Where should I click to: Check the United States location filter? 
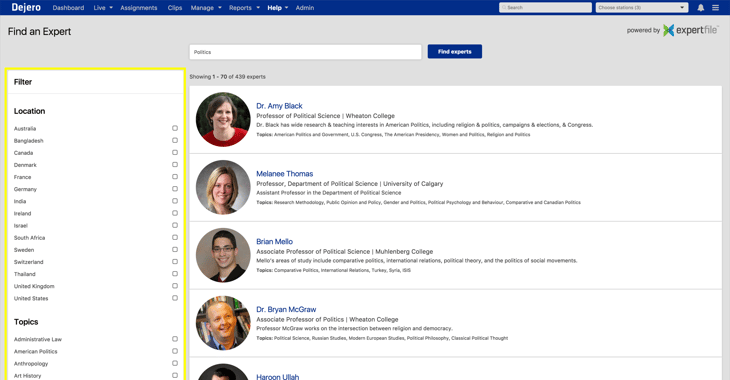coord(175,298)
